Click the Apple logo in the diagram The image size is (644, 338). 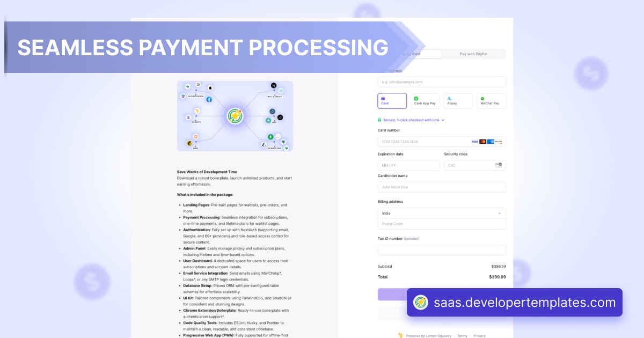click(210, 87)
